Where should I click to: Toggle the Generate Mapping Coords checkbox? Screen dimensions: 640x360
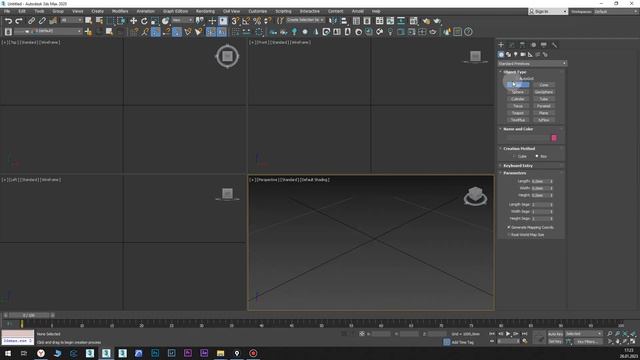click(x=509, y=227)
